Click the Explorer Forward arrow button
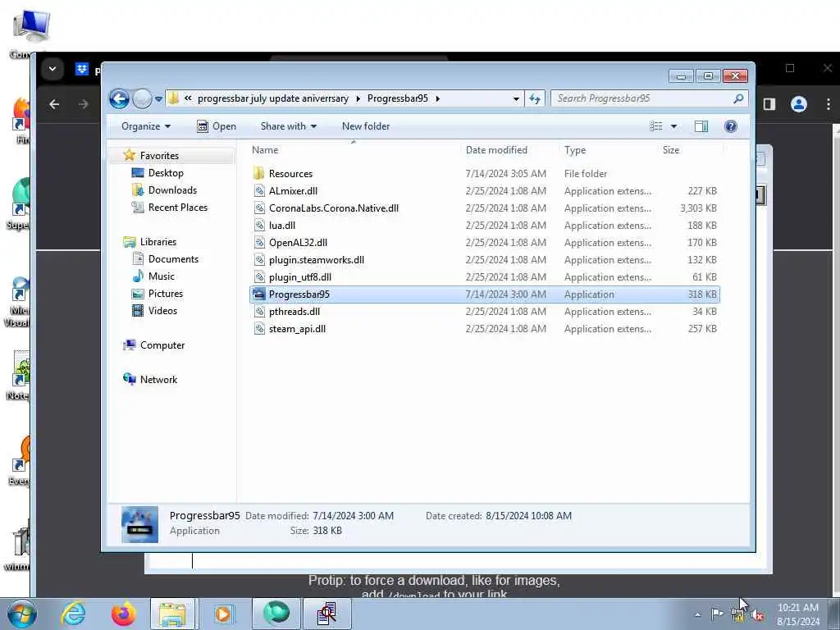The height and width of the screenshot is (630, 840). pos(142,98)
